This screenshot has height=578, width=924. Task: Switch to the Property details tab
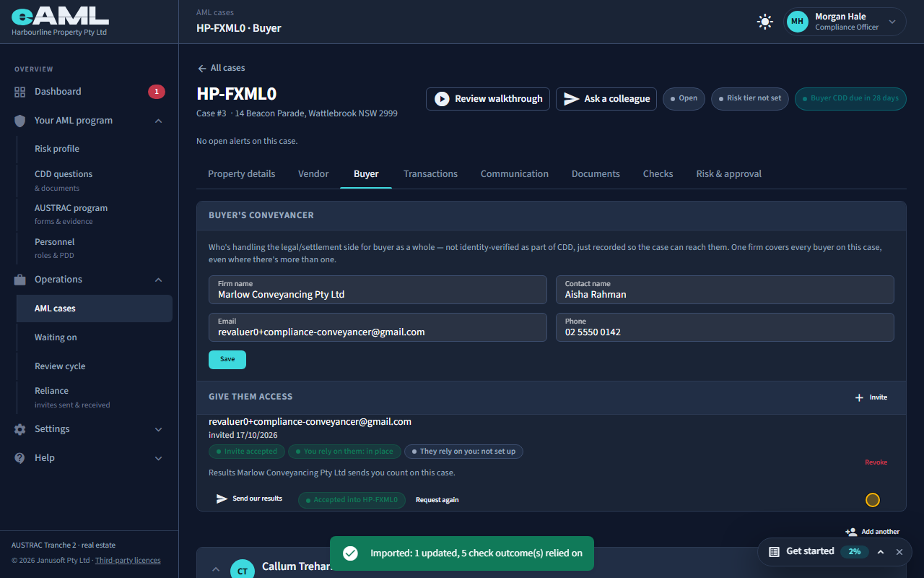(x=242, y=174)
